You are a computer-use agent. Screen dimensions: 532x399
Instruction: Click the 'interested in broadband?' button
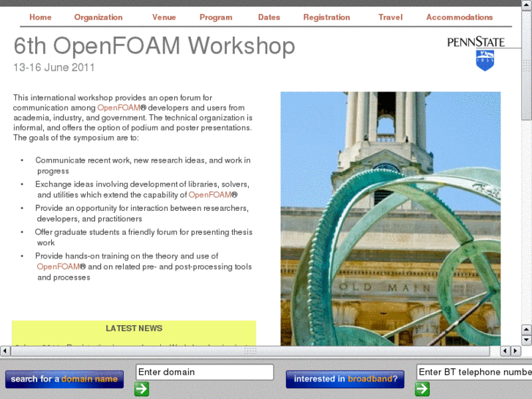click(345, 379)
